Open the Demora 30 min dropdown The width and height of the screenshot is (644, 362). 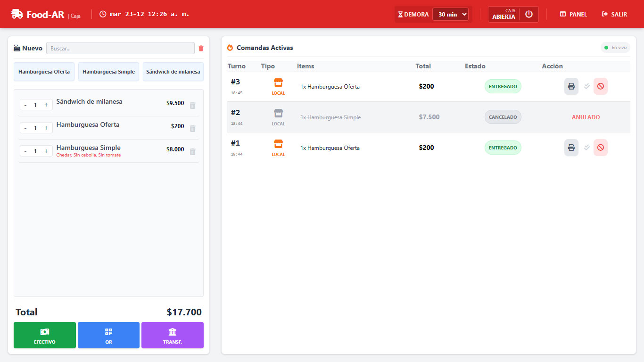pos(450,14)
